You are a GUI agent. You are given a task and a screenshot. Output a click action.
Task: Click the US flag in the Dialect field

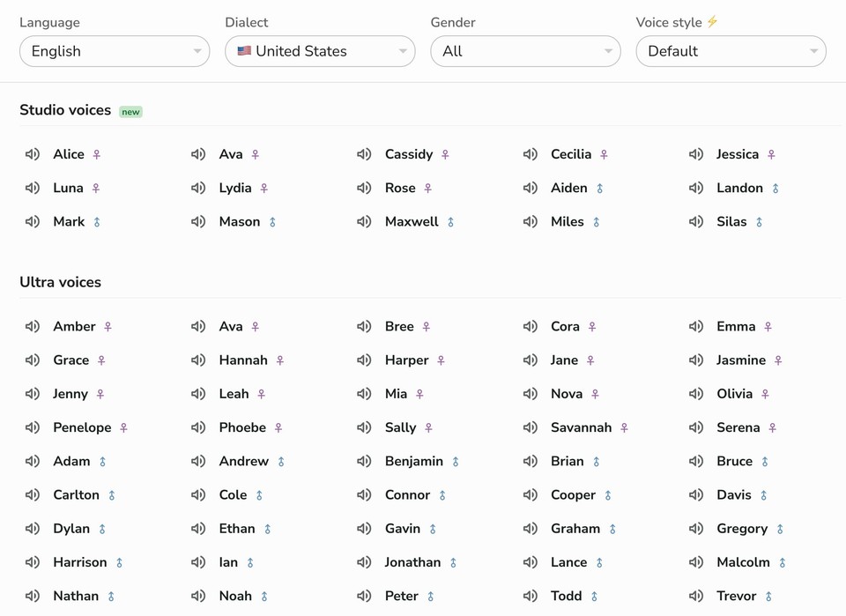click(244, 51)
